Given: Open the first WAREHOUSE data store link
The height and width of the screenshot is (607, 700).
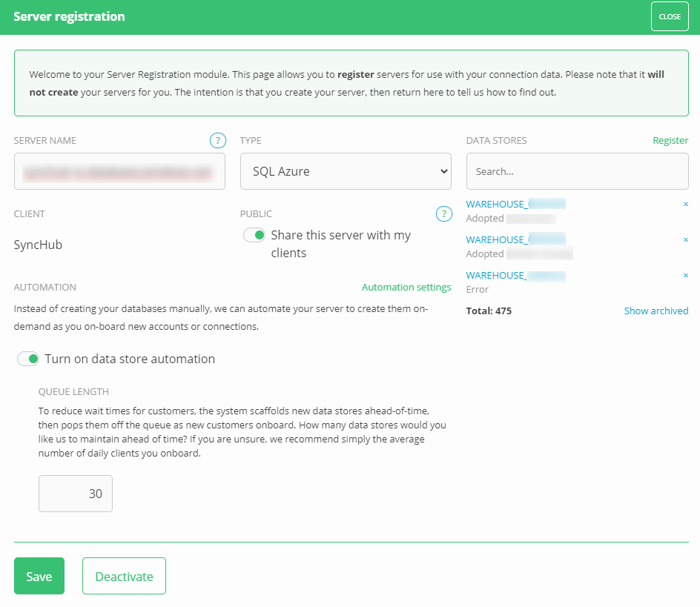Looking at the screenshot, I should [515, 204].
